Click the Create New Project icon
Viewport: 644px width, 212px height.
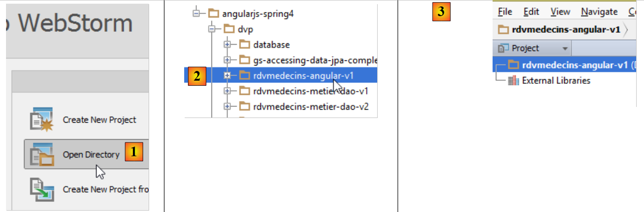(x=41, y=120)
